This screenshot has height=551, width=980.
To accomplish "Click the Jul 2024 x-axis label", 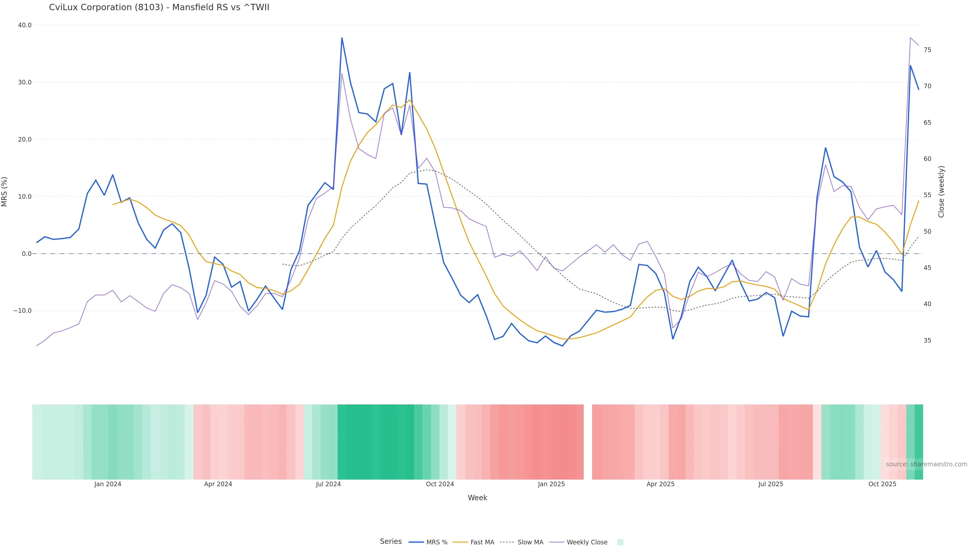I will (328, 484).
